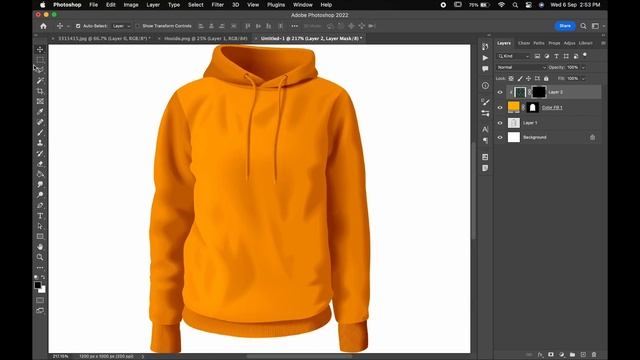This screenshot has height=360, width=640.
Task: Open the Normal blend mode dropdown
Action: pyautogui.click(x=521, y=67)
